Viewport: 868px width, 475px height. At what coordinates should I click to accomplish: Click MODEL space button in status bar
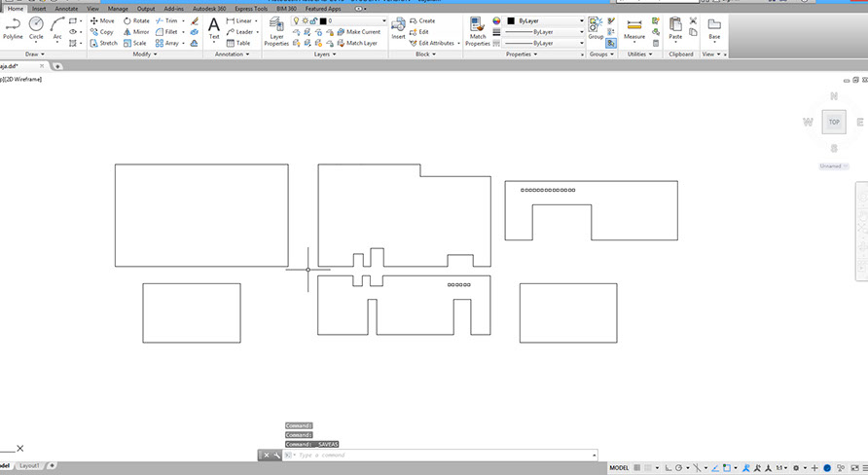(619, 468)
